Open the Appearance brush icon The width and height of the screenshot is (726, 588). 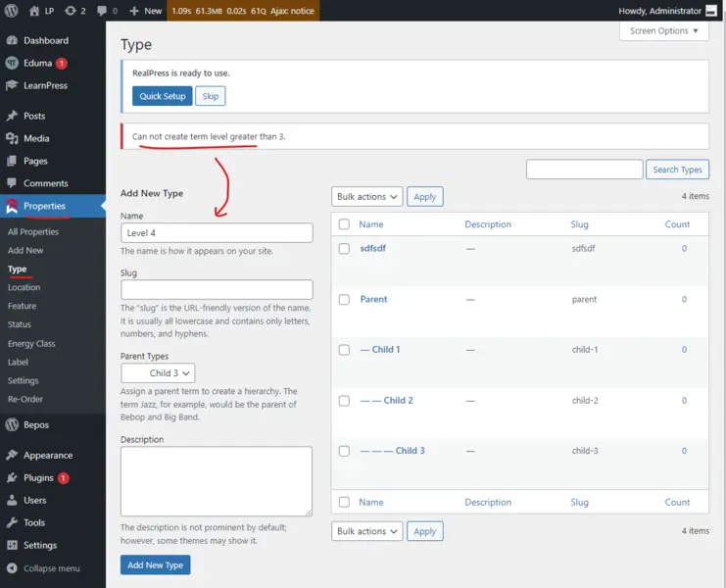[12, 456]
